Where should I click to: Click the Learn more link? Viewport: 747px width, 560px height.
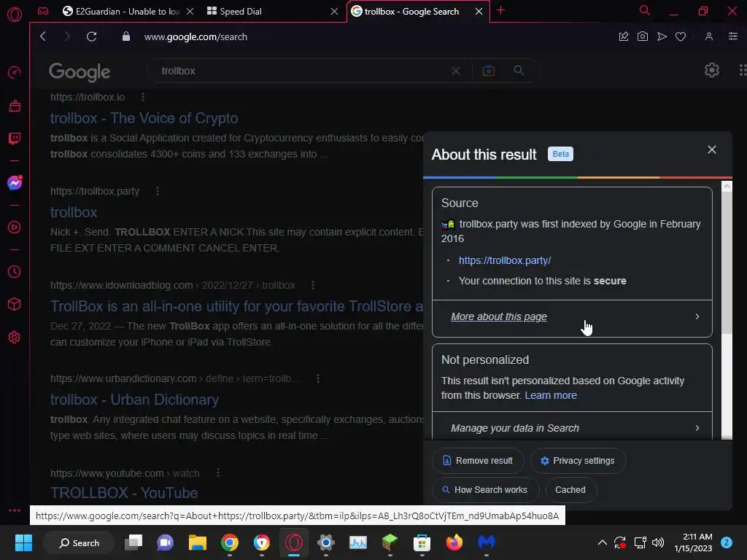click(551, 395)
